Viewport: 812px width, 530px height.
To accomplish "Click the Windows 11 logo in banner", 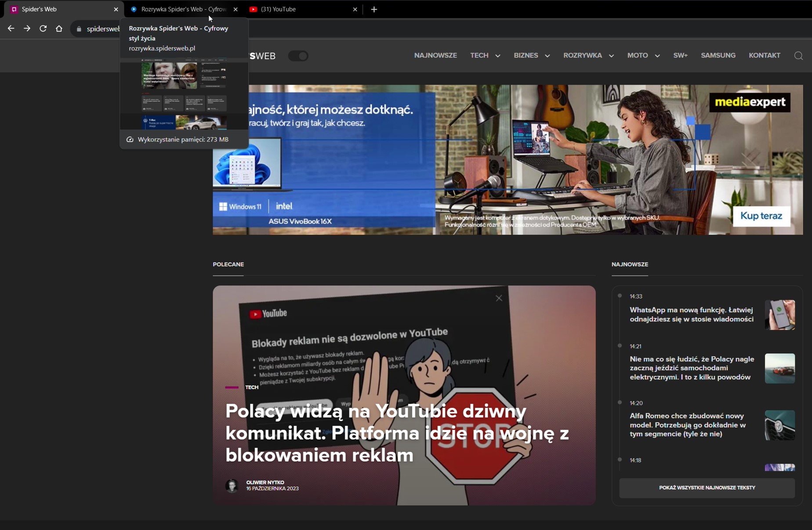I will (x=240, y=206).
